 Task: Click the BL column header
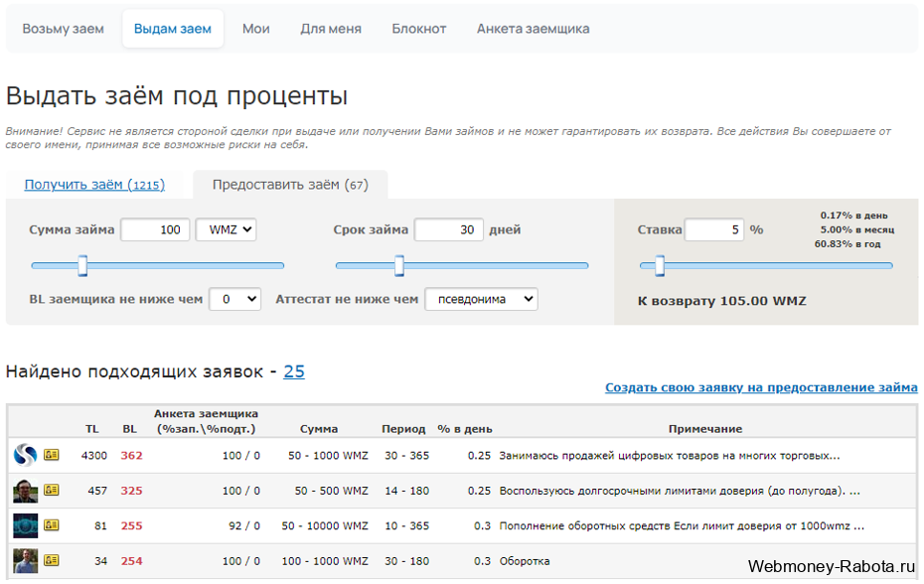point(129,428)
